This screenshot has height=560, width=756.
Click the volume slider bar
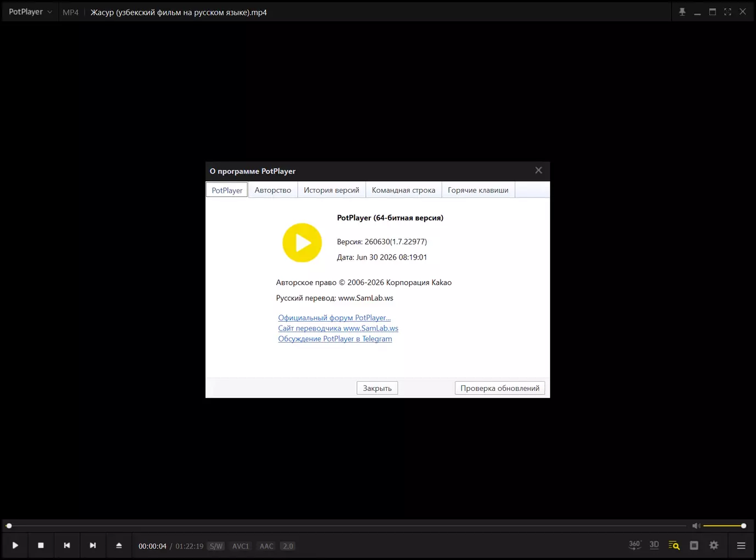[724, 526]
